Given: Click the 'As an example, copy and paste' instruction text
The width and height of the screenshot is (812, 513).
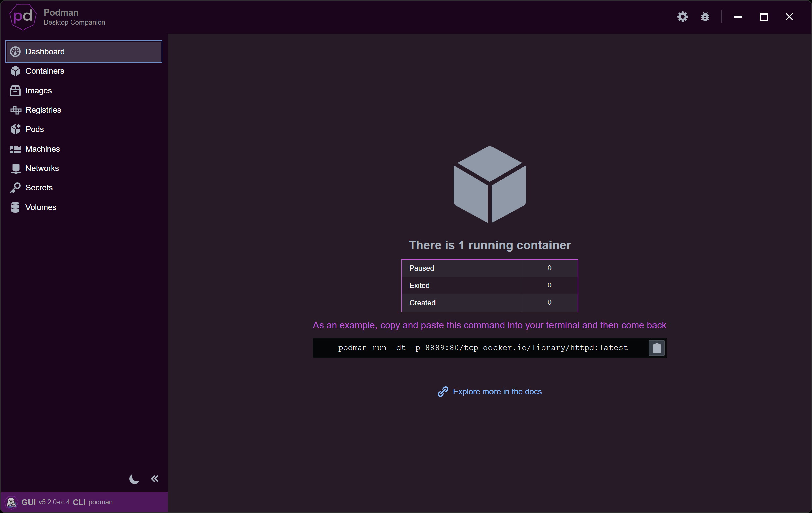Looking at the screenshot, I should click(489, 325).
